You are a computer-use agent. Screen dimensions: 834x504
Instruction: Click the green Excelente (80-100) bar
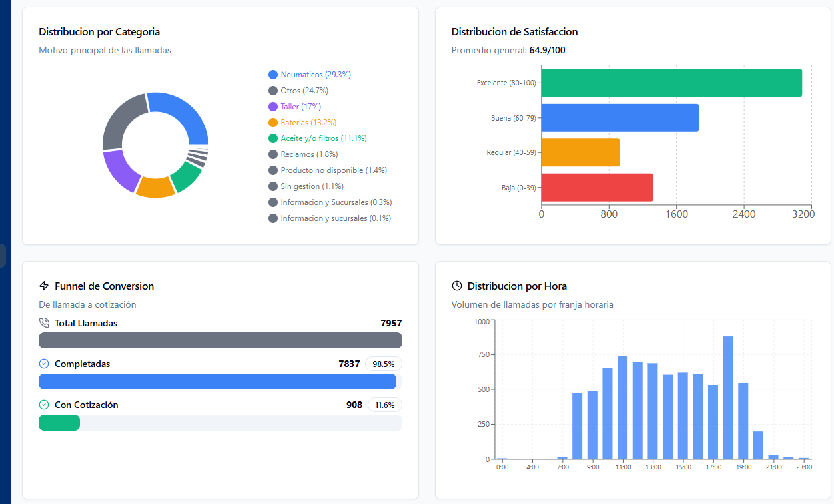pyautogui.click(x=671, y=83)
